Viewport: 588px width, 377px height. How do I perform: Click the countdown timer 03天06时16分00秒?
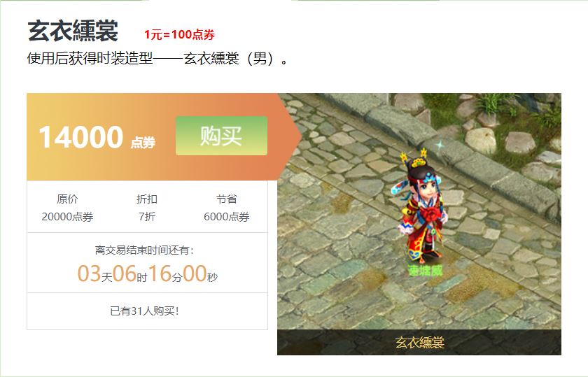(148, 273)
